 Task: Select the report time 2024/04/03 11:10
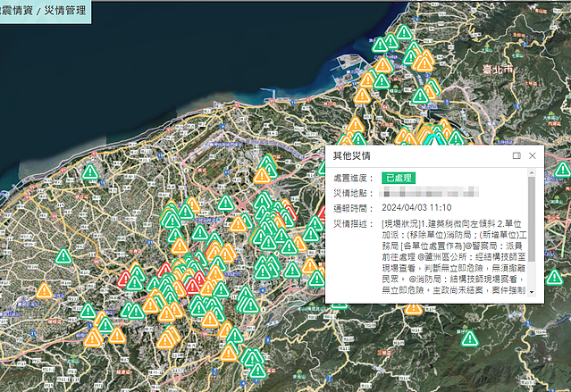[x=416, y=207]
